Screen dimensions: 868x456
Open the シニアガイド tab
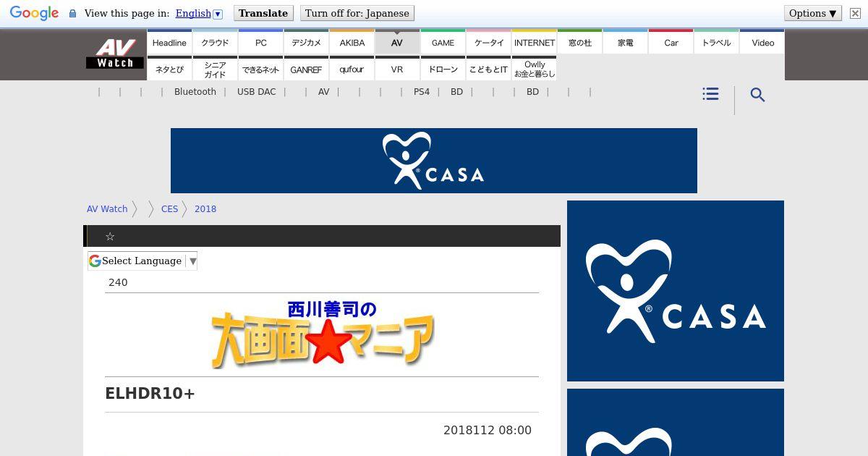coord(215,69)
